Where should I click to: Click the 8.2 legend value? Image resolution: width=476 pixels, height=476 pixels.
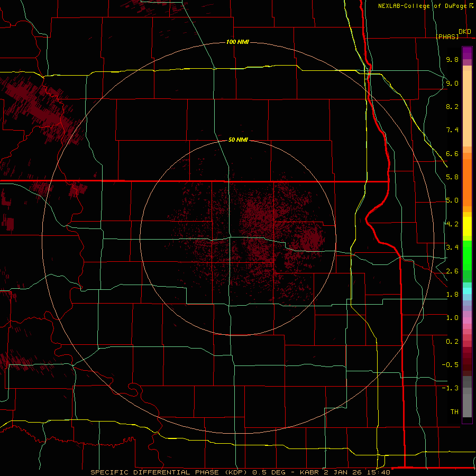452,106
